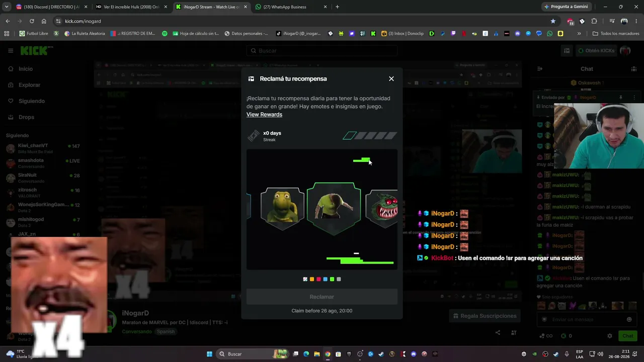Open La Ruleta Aleatoria bookmark
644x362 pixels.
[85, 34]
